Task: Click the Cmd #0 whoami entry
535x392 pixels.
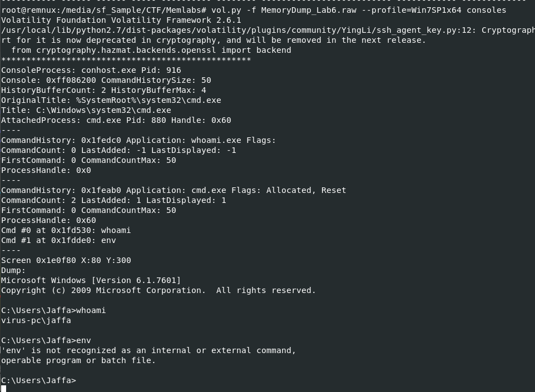Action: pyautogui.click(x=66, y=230)
